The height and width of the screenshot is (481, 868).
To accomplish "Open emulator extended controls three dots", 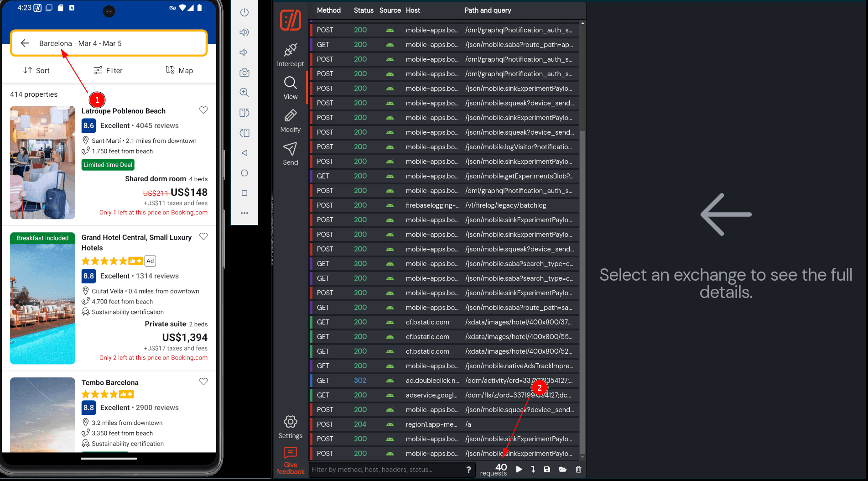I will (244, 213).
